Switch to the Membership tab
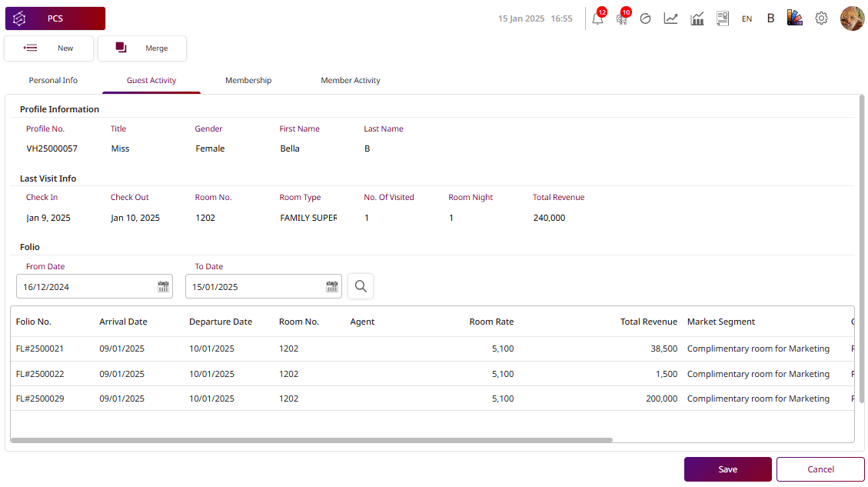The width and height of the screenshot is (868, 487). [248, 81]
